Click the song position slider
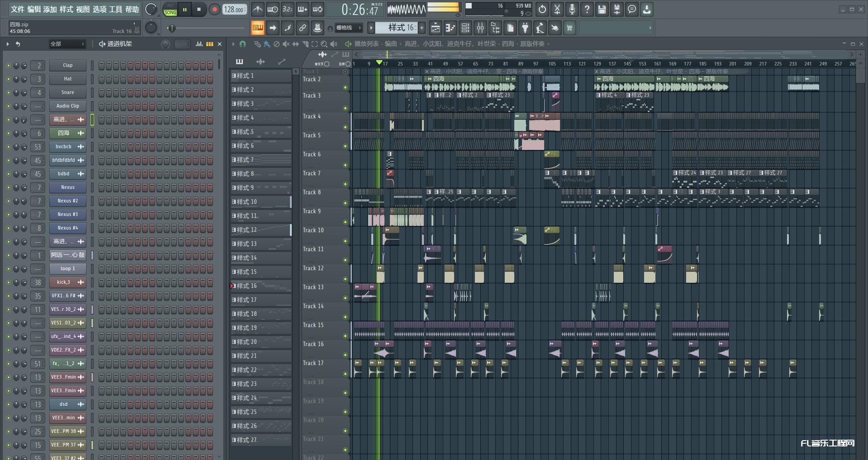The height and width of the screenshot is (460, 868). (206, 28)
